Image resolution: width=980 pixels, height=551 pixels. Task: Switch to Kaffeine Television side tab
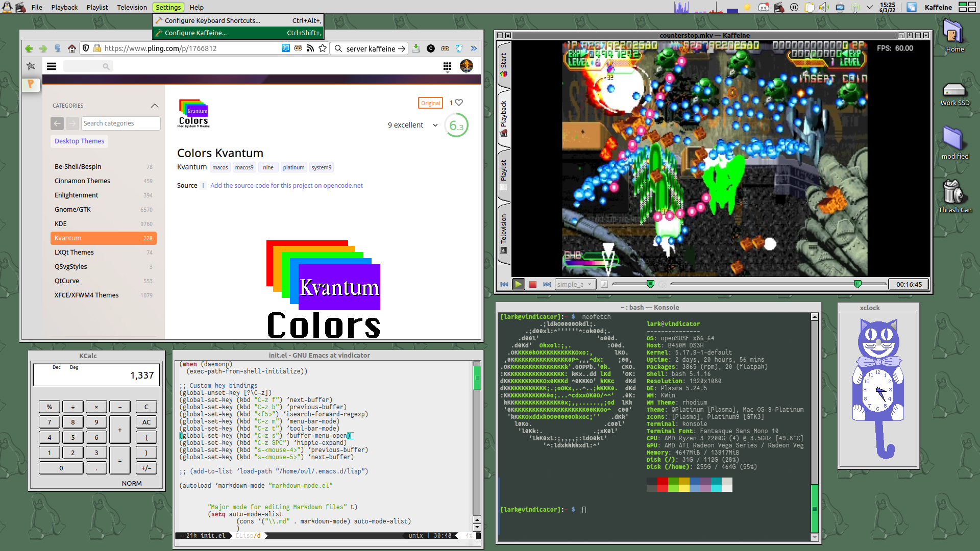click(504, 233)
